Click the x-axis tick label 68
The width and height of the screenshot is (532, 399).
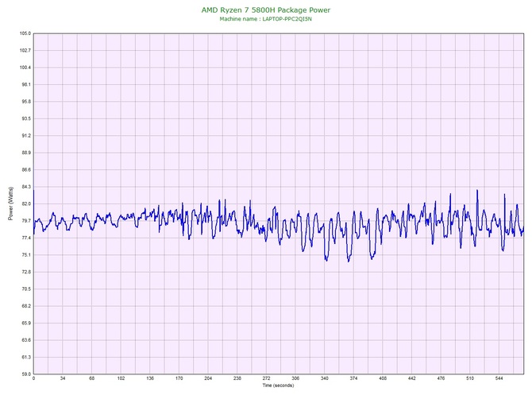[91, 378]
